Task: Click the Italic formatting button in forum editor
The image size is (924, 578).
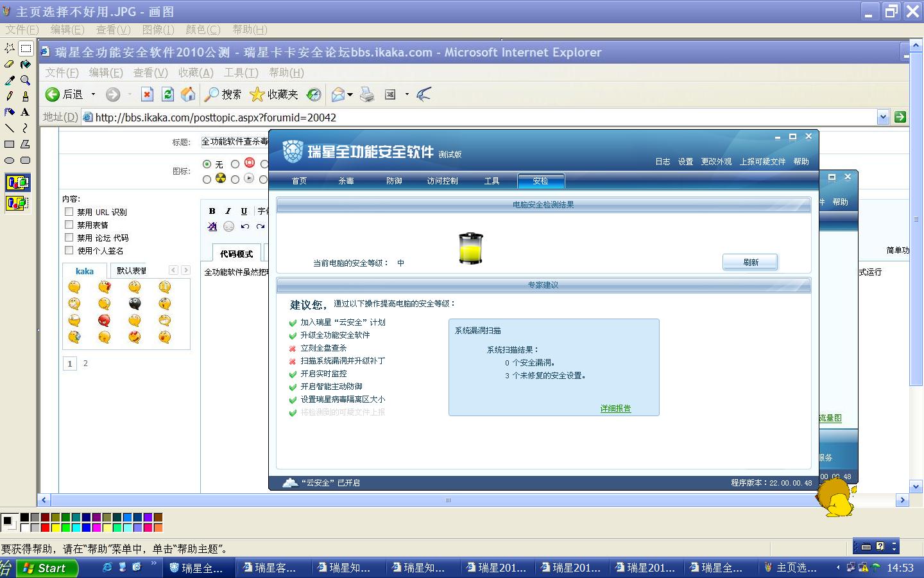Action: point(228,211)
